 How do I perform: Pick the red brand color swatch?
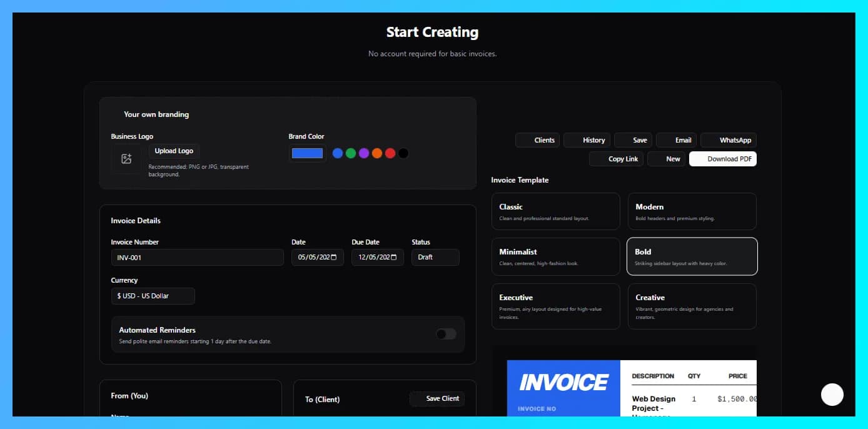pos(390,153)
